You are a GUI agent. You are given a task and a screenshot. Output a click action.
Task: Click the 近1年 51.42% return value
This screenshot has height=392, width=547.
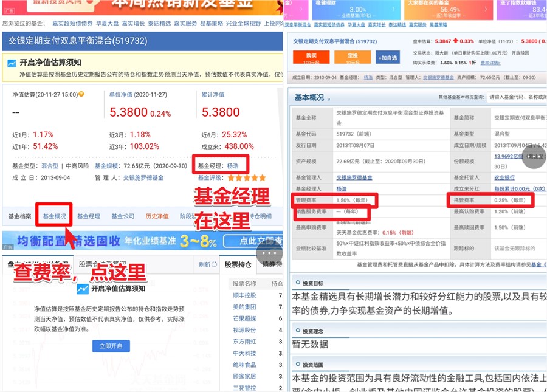46,146
